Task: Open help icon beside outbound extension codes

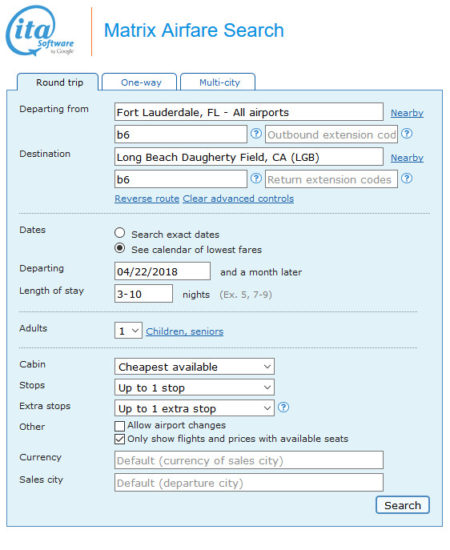Action: [407, 134]
